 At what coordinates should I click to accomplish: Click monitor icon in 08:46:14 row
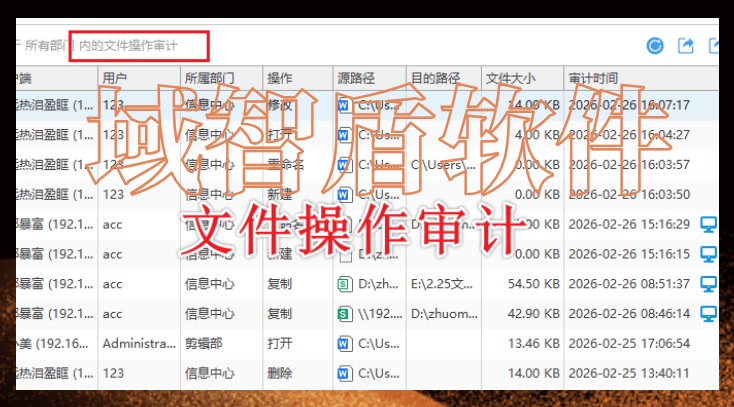709,314
